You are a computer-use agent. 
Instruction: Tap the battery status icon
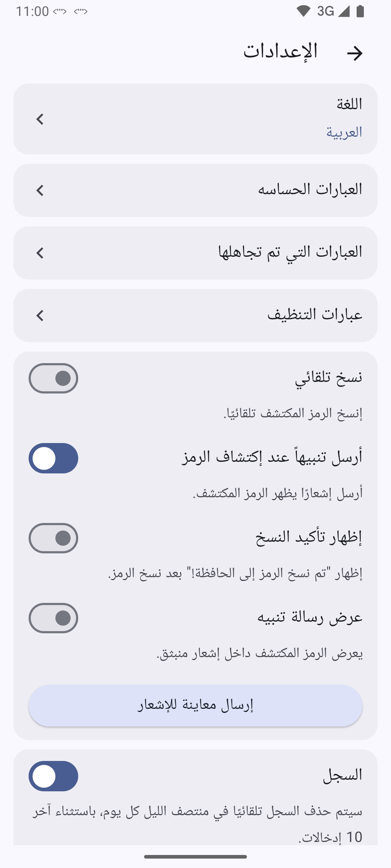pos(360,11)
